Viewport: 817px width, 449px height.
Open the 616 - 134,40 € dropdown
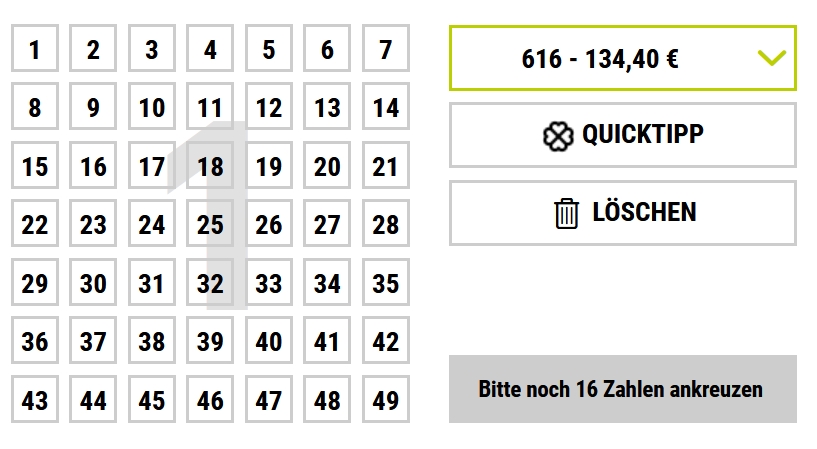point(623,58)
